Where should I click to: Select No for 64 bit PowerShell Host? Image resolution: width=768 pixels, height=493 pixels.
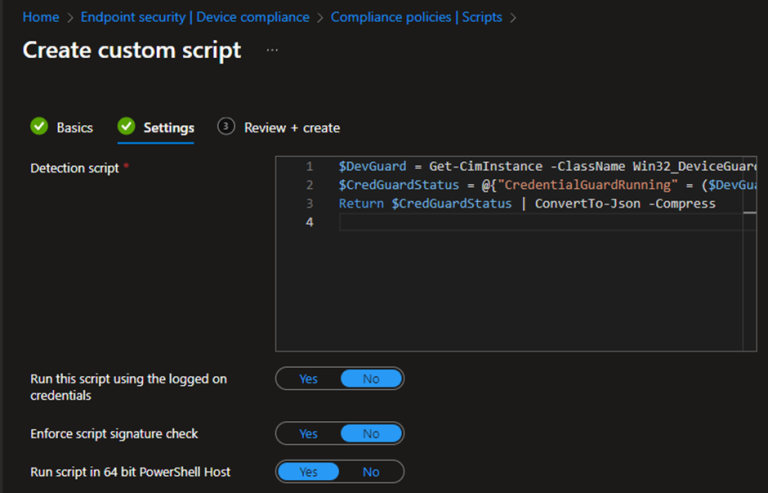pyautogui.click(x=371, y=471)
